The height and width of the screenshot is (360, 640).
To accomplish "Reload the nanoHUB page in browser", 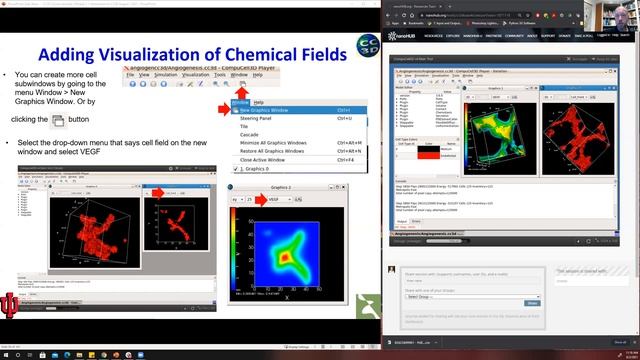I will (404, 16).
